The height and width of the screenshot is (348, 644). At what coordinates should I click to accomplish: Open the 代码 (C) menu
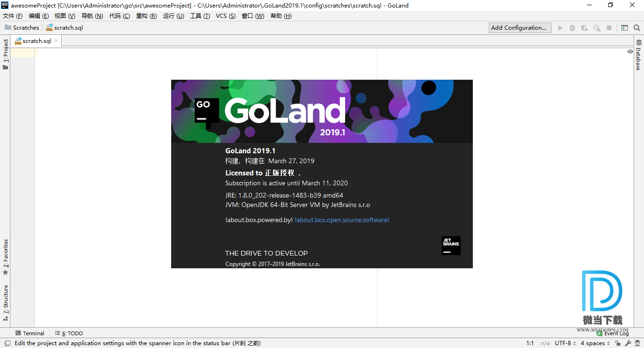(x=120, y=16)
